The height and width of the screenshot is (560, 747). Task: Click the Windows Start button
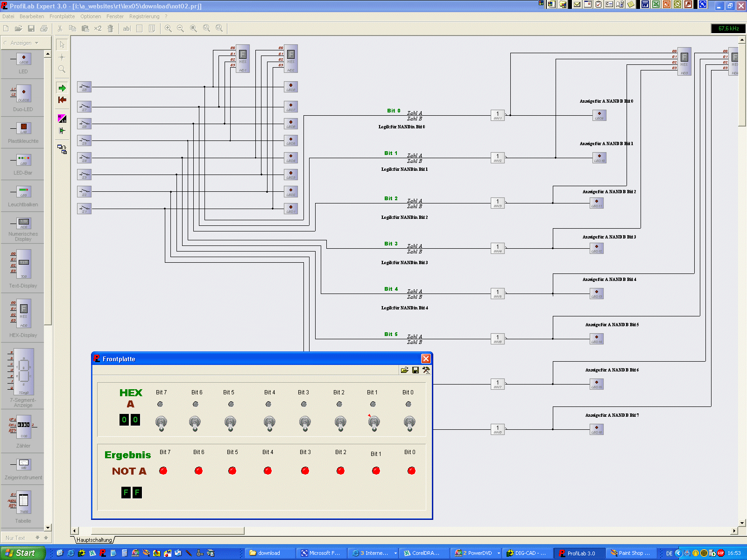coord(21,553)
